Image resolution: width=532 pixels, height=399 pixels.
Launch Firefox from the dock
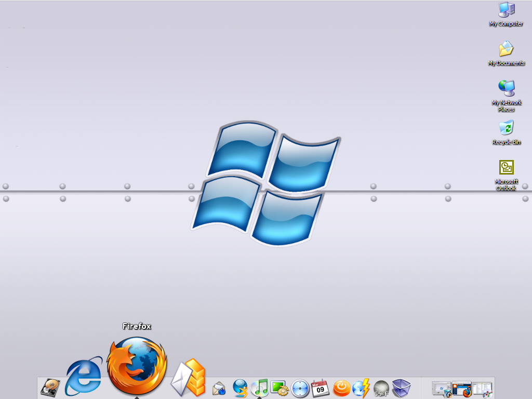coord(137,366)
